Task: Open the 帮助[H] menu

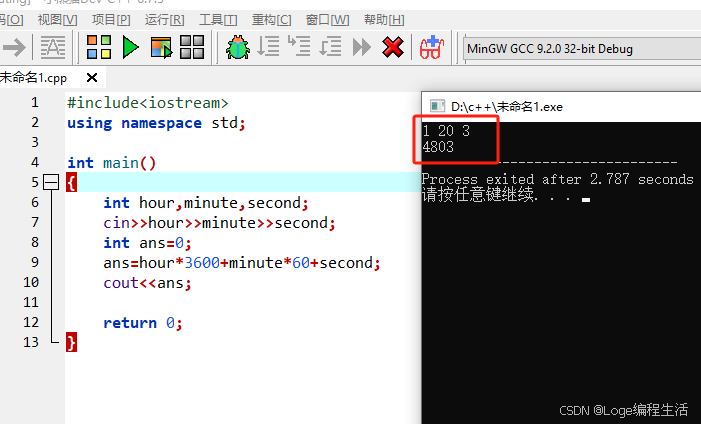Action: [384, 20]
